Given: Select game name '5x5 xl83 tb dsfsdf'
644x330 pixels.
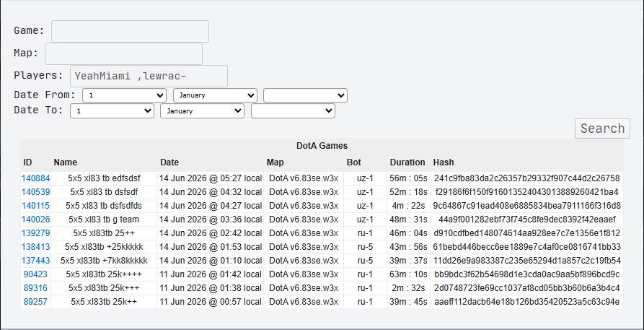Looking at the screenshot, I should point(104,192).
